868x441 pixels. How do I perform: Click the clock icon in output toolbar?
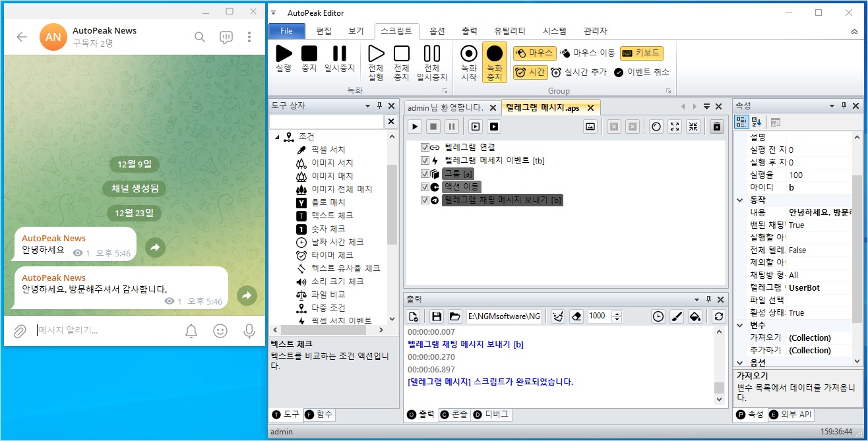point(658,316)
